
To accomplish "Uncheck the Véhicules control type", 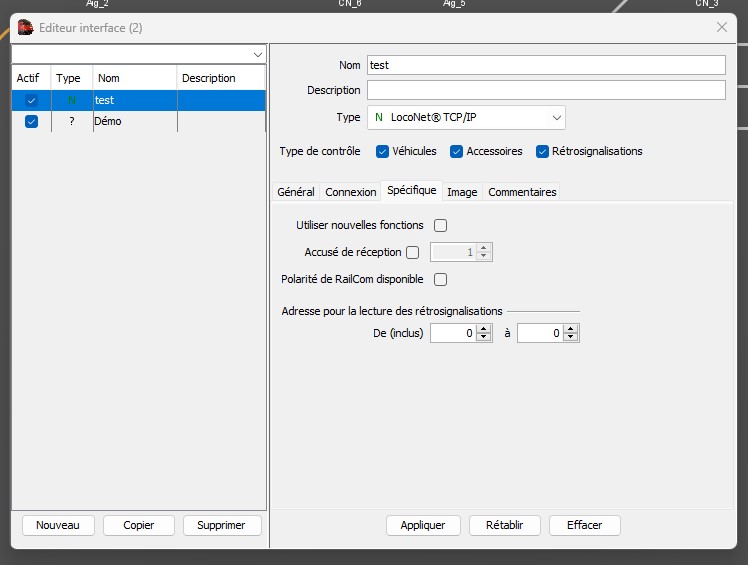I will [382, 151].
